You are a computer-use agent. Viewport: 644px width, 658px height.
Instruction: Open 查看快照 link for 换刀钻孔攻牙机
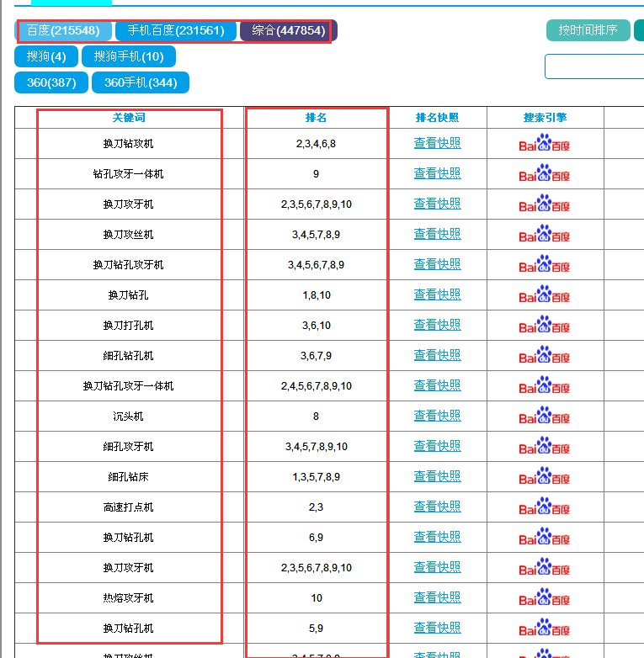point(437,264)
